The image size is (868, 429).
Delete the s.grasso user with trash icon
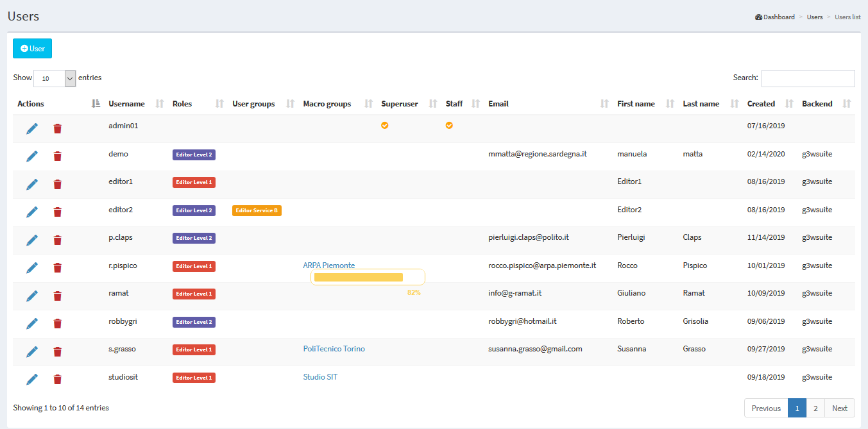58,352
